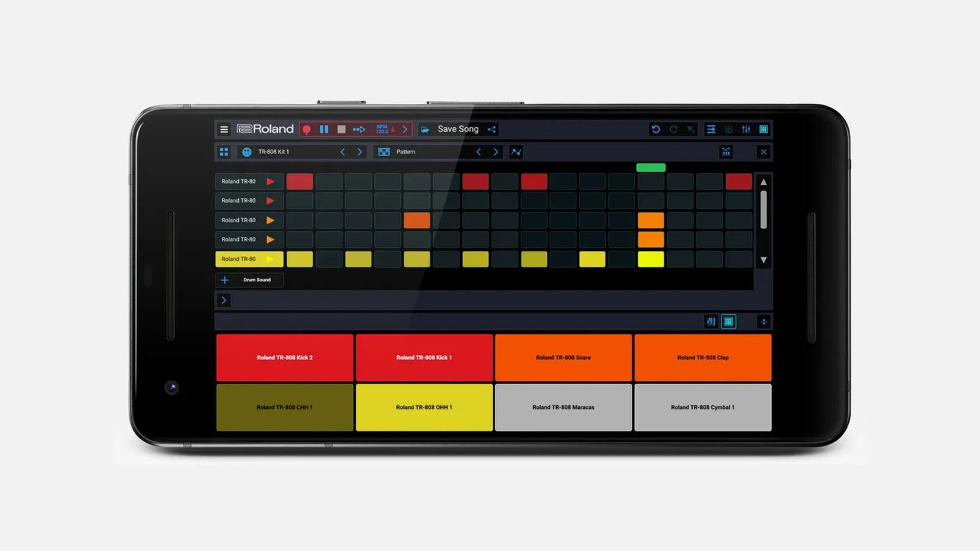Click the blue plus icon beside Drum Sound

[x=225, y=280]
